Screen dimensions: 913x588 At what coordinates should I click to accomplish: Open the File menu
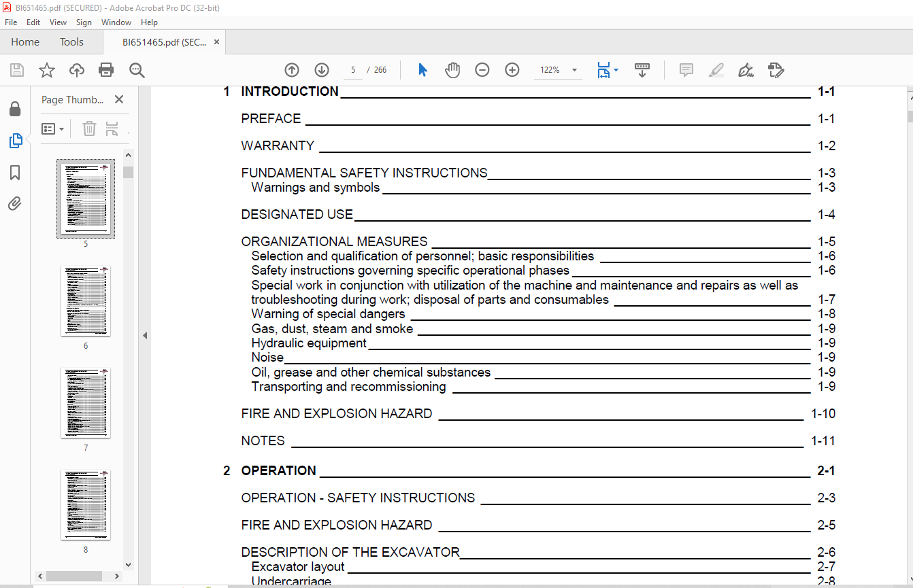coord(11,22)
